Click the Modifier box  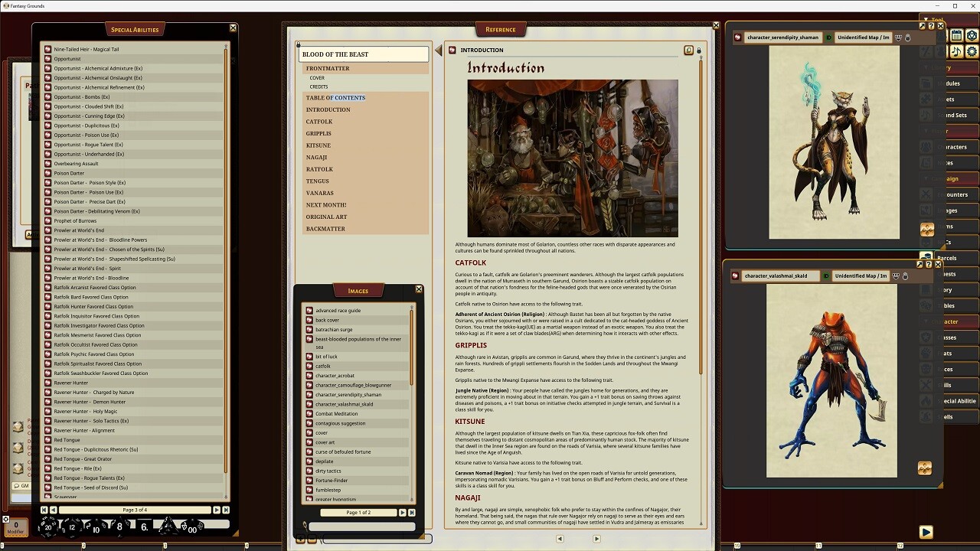[x=15, y=527]
